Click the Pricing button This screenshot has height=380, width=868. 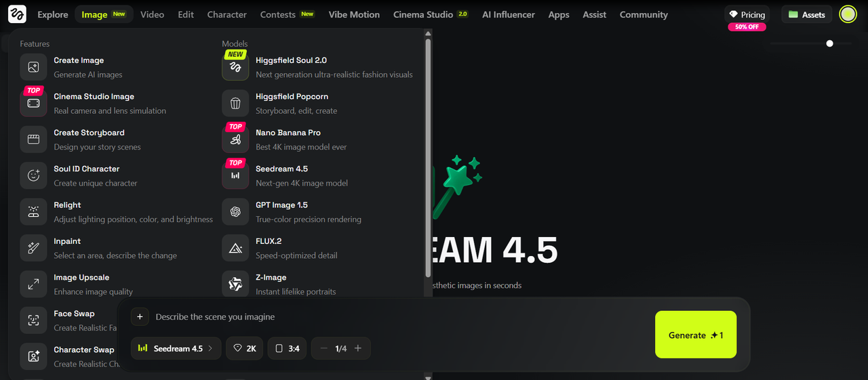click(x=747, y=14)
